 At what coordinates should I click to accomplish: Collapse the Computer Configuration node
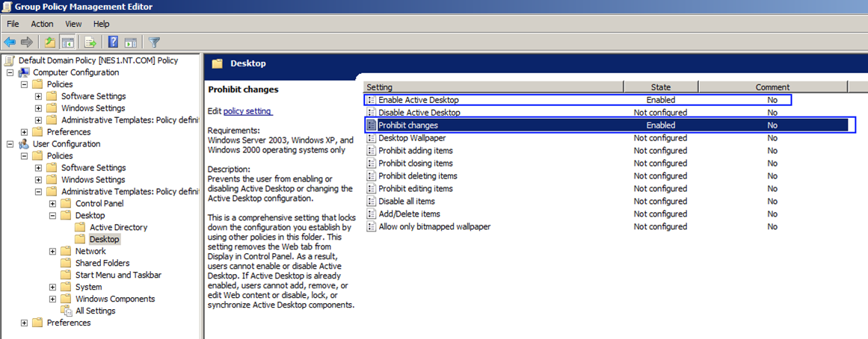coord(10,72)
